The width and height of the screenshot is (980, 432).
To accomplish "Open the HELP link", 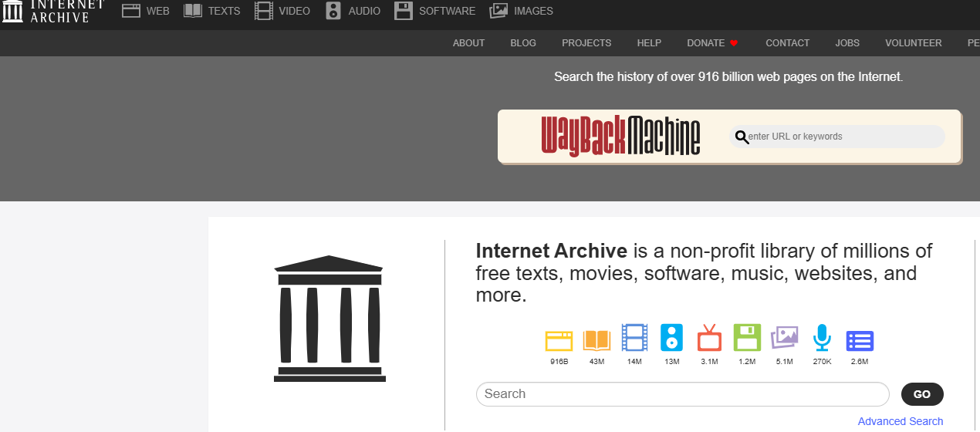I will pyautogui.click(x=649, y=43).
